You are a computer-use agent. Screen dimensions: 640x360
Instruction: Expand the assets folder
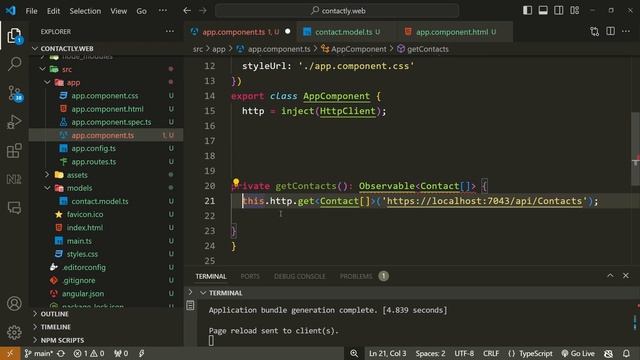click(x=47, y=175)
